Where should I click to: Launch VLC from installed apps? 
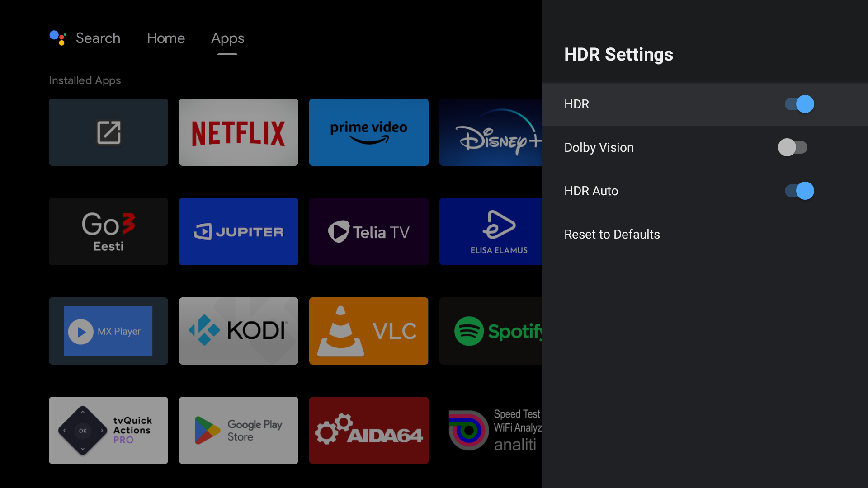368,331
